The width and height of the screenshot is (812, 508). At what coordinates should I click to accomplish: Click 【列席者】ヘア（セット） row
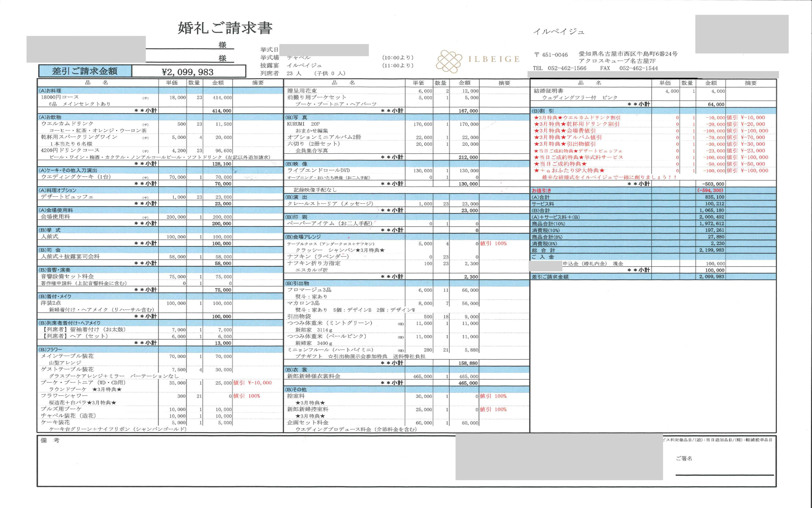[136, 336]
